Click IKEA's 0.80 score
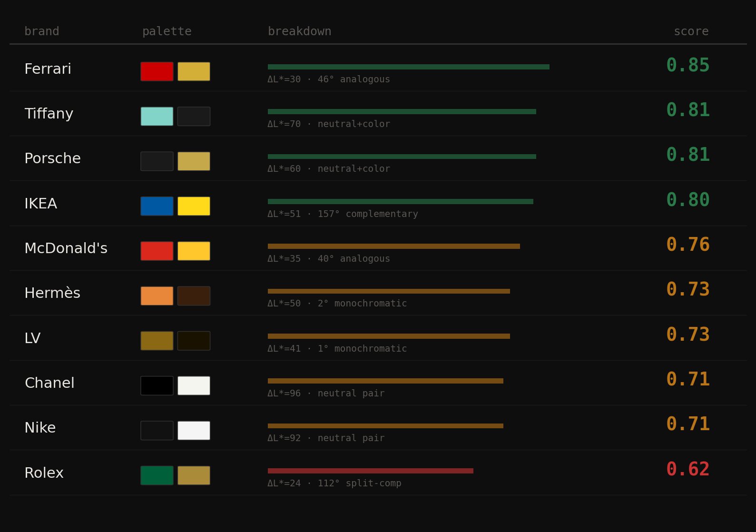 (688, 200)
